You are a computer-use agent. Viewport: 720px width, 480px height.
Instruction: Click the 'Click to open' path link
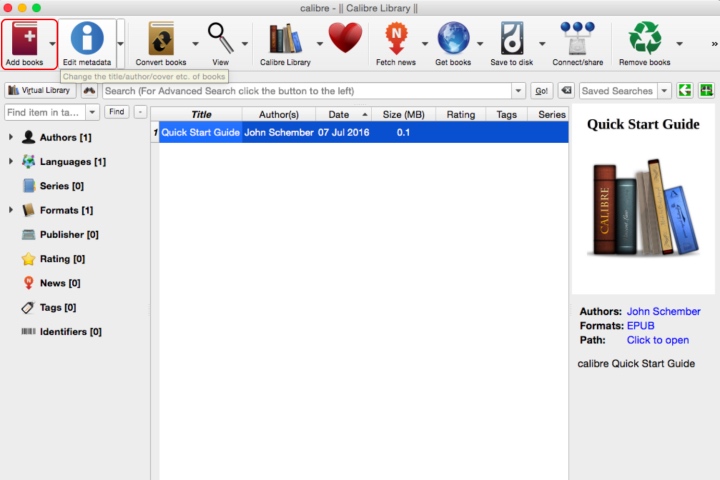coord(658,340)
